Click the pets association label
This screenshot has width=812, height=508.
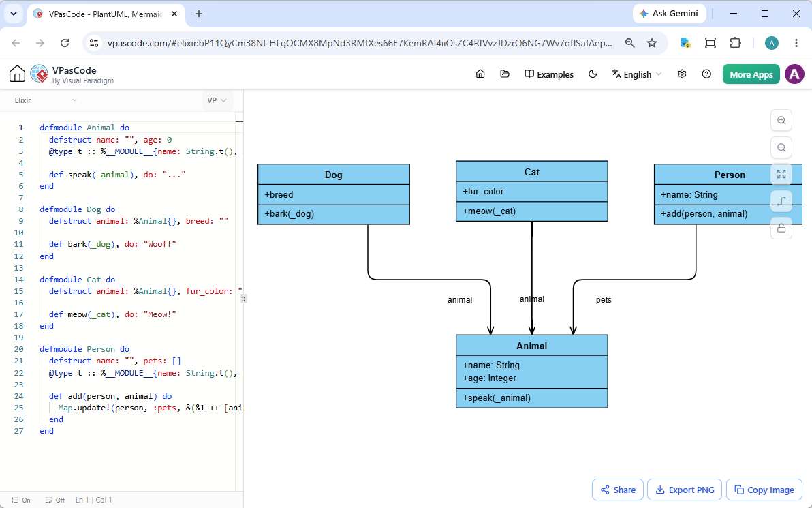coord(604,300)
